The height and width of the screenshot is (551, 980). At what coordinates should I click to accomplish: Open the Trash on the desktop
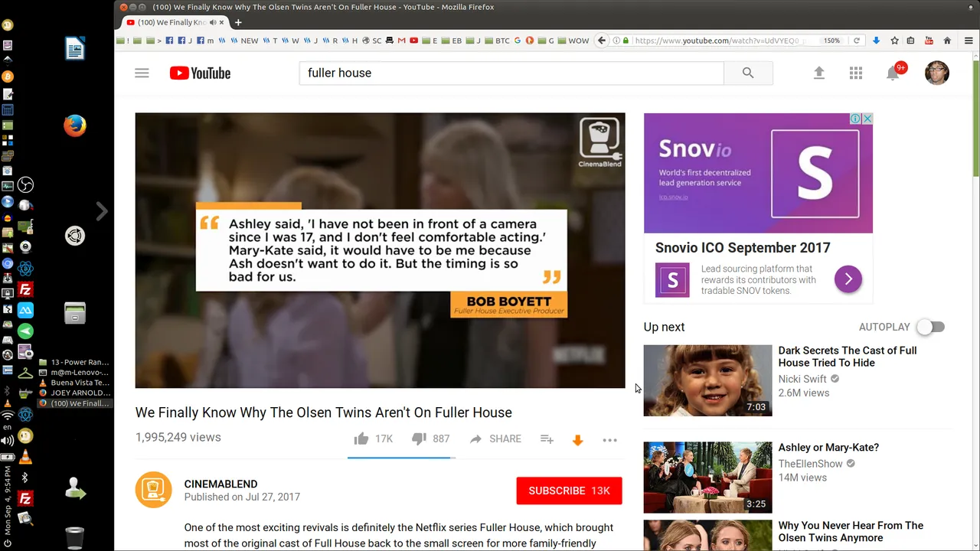tap(74, 538)
